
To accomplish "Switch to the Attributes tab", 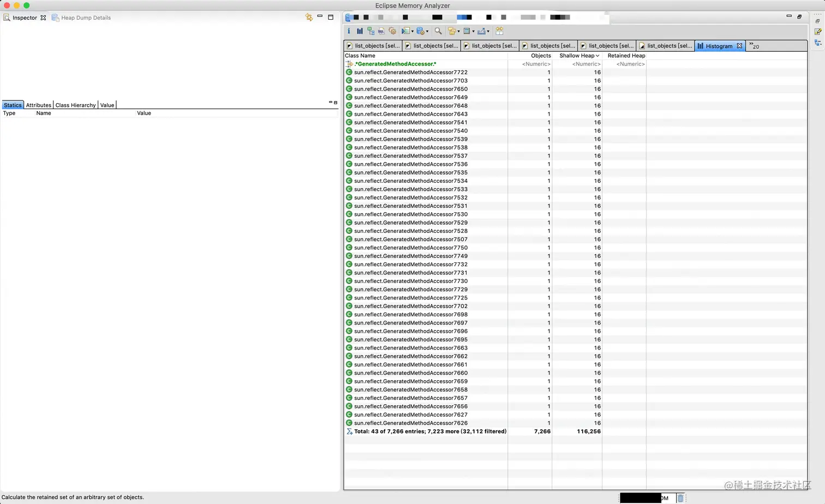I will coord(39,105).
